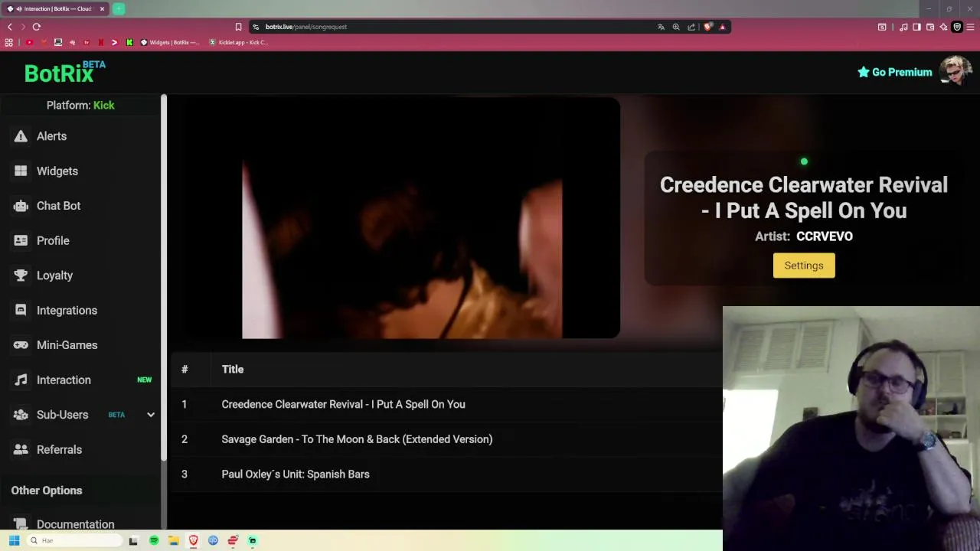The height and width of the screenshot is (551, 980).
Task: Click the share page icon
Action: [x=691, y=27]
